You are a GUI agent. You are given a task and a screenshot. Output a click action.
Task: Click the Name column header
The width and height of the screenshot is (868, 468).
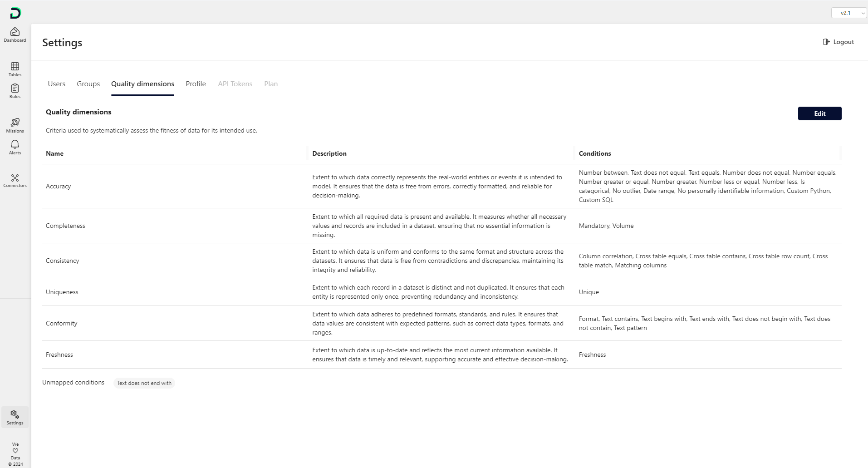pos(55,153)
